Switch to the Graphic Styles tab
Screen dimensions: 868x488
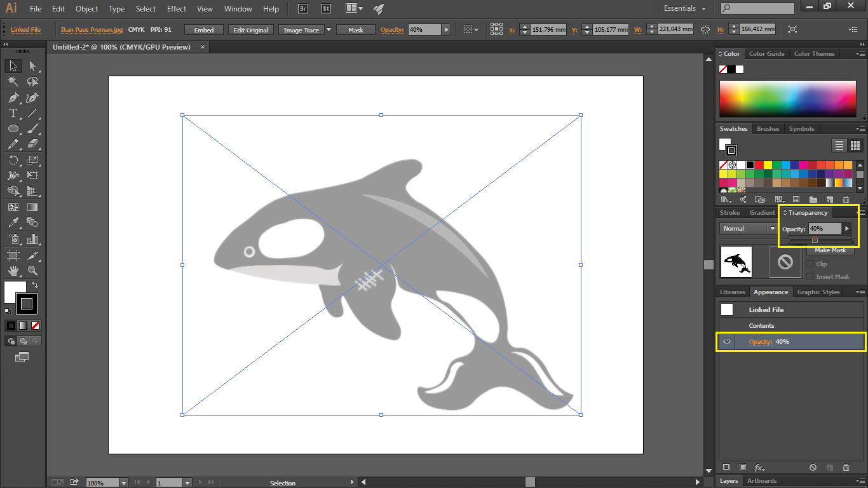point(818,292)
